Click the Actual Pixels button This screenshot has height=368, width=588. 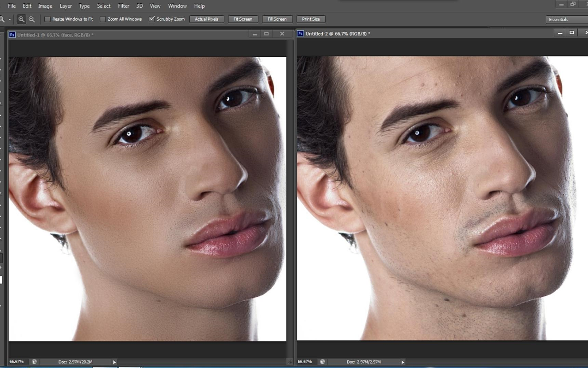[206, 19]
